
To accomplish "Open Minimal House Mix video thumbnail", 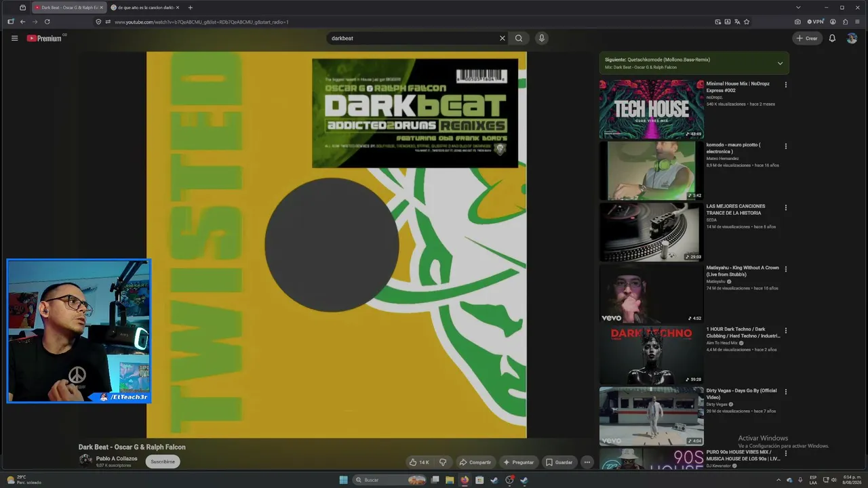I will 651,109.
